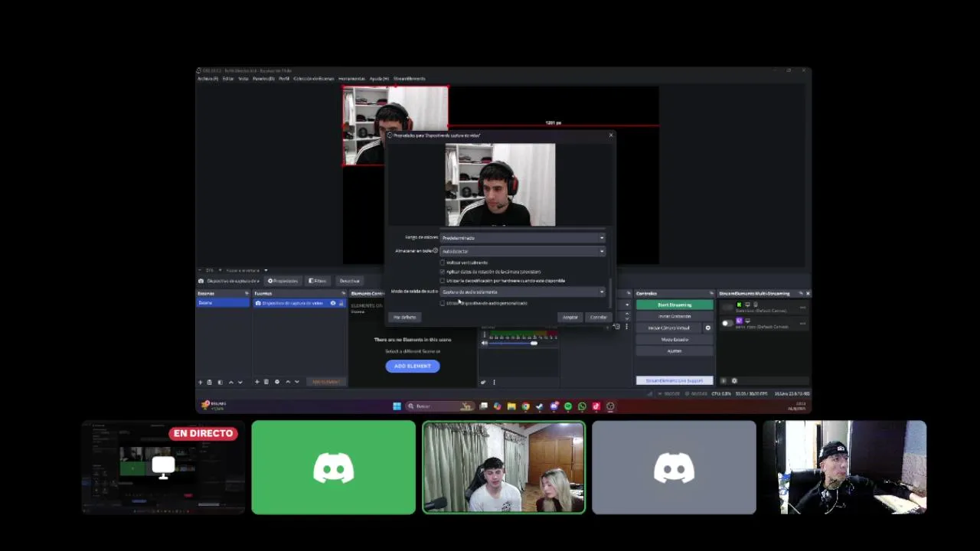Uncheck apply camera rotation data checkbox
This screenshot has width=980, height=551.
tap(443, 272)
